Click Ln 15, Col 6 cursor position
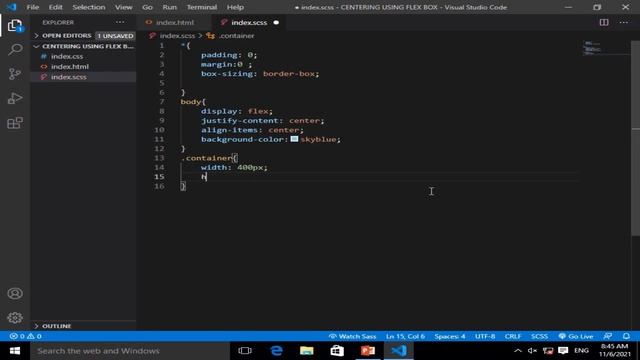Screen dimensions: 640x360 point(405,336)
